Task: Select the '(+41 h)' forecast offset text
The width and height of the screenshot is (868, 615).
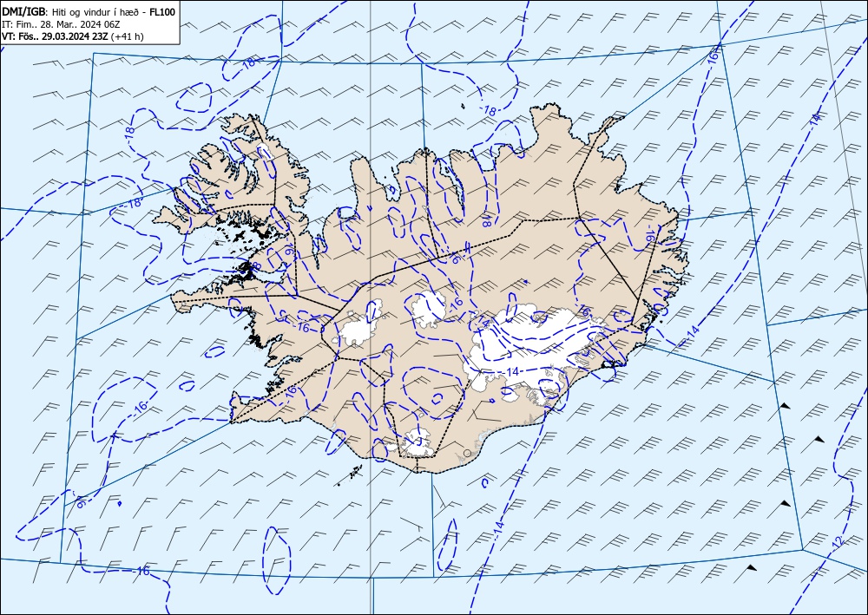Action: click(128, 36)
